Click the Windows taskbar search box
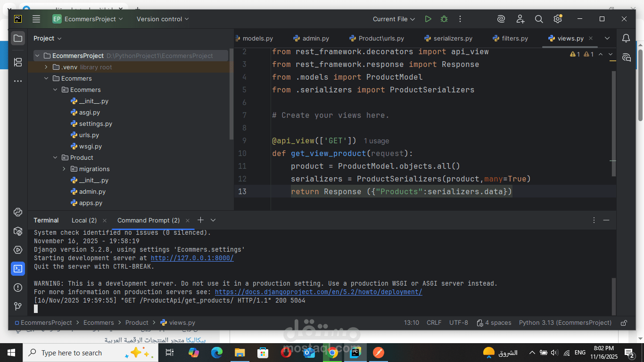 click(x=90, y=353)
